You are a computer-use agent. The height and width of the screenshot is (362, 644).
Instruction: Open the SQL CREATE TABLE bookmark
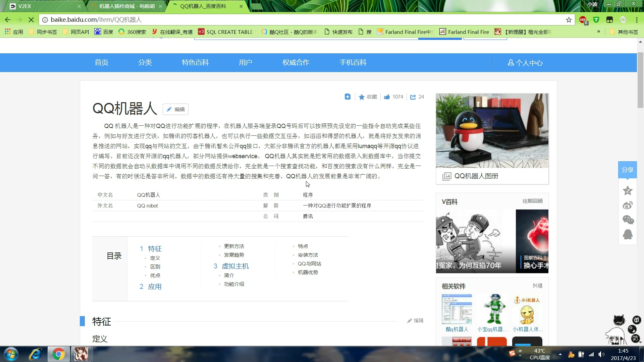point(226,32)
